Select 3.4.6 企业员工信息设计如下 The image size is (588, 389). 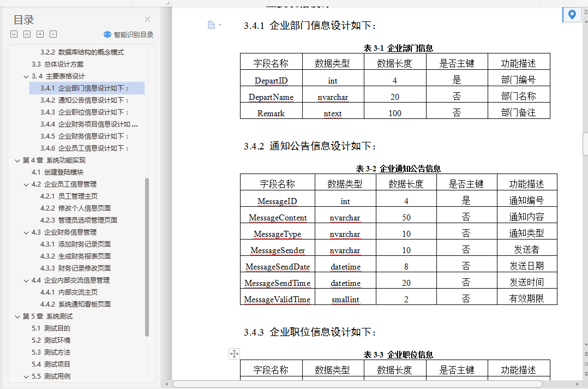[x=85, y=148]
